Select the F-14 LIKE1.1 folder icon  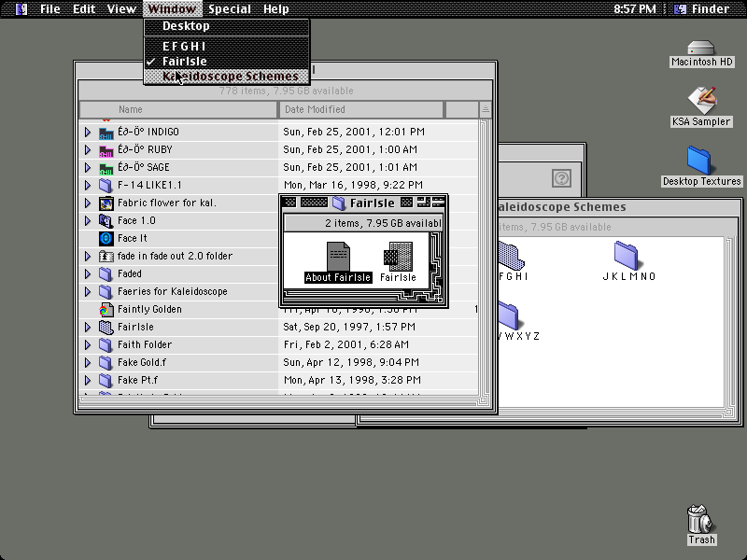[x=106, y=185]
